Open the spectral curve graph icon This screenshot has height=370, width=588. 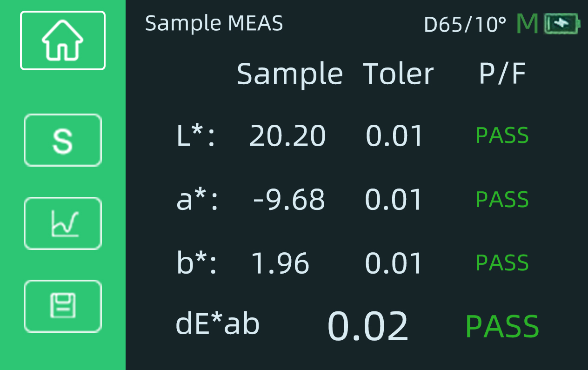[x=63, y=223]
